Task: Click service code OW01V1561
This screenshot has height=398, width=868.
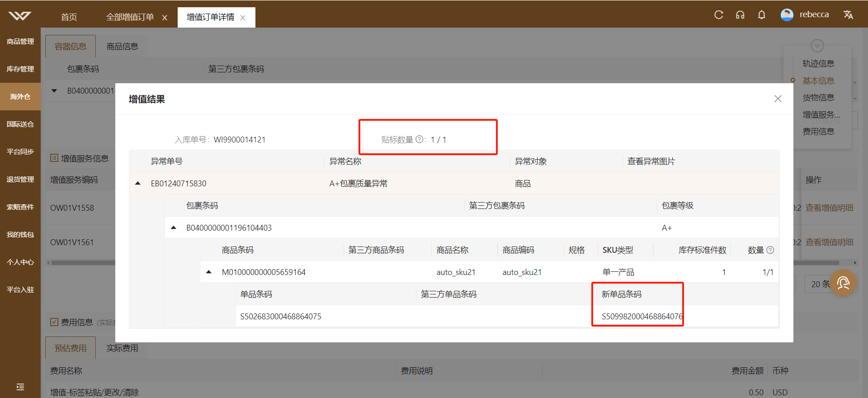Action: tap(72, 242)
